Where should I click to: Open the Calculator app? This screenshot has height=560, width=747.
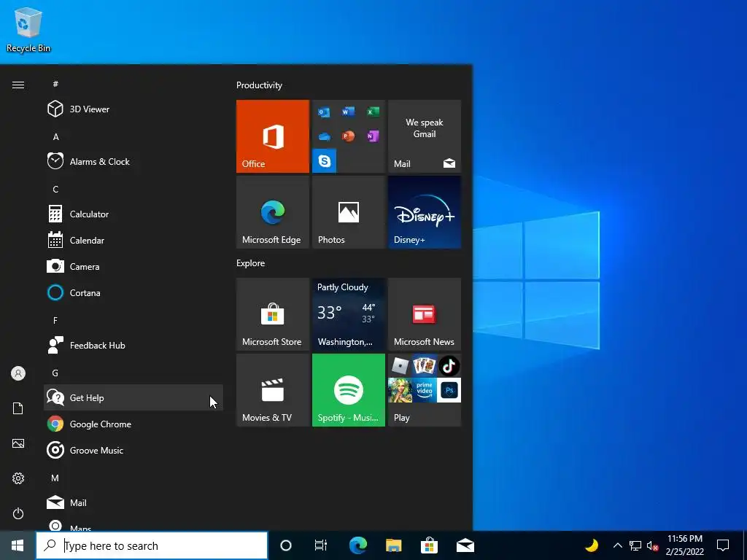(x=133, y=214)
